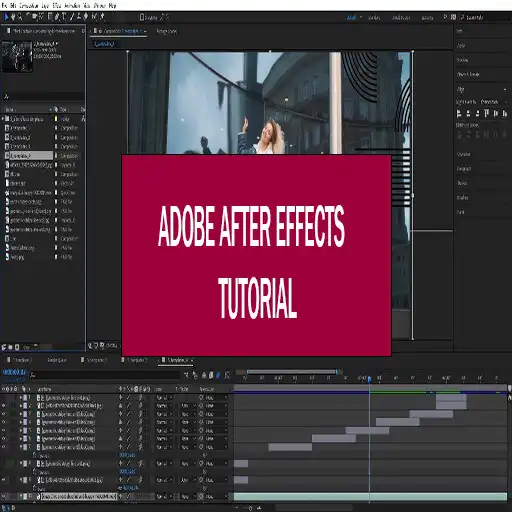Expand the folder row in Project panel
The width and height of the screenshot is (512, 512).
point(3,119)
